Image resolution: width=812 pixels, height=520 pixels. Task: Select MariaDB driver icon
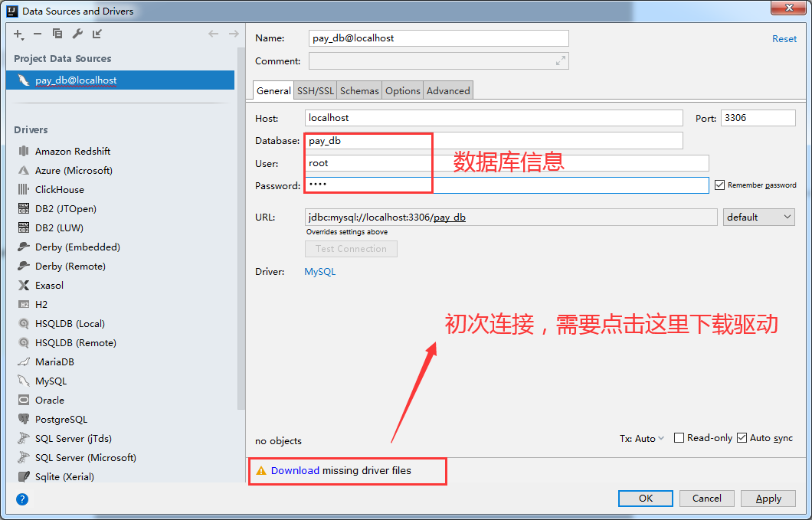pyautogui.click(x=24, y=361)
